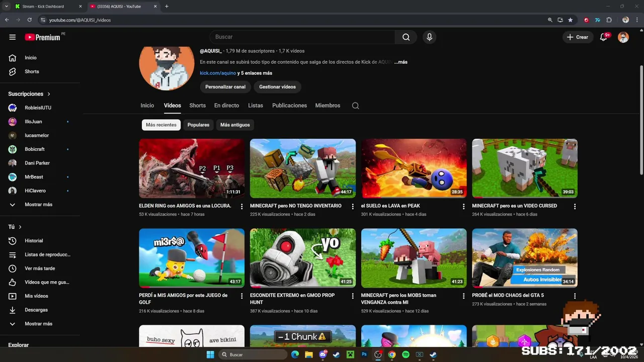
Task: Expand Tú section chevron
Action: pos(20,227)
